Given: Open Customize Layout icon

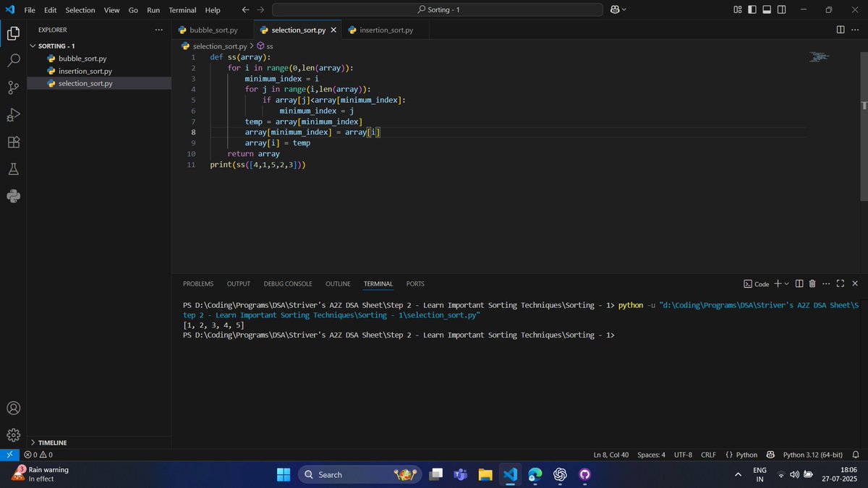Looking at the screenshot, I should click(738, 9).
